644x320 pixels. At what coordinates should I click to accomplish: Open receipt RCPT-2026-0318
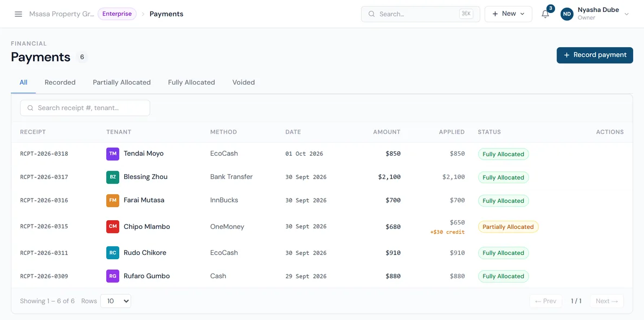44,154
